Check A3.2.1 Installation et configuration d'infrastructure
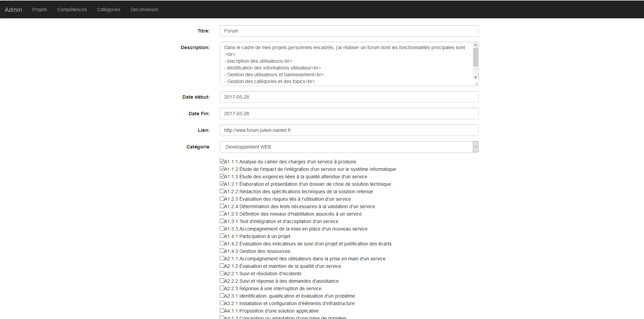The height and width of the screenshot is (319, 644). (222, 303)
